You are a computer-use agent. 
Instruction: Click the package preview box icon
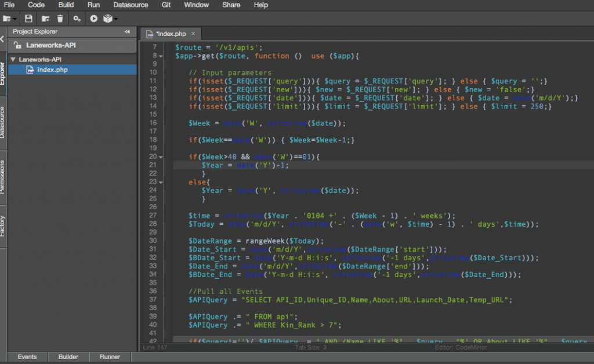pyautogui.click(x=108, y=19)
